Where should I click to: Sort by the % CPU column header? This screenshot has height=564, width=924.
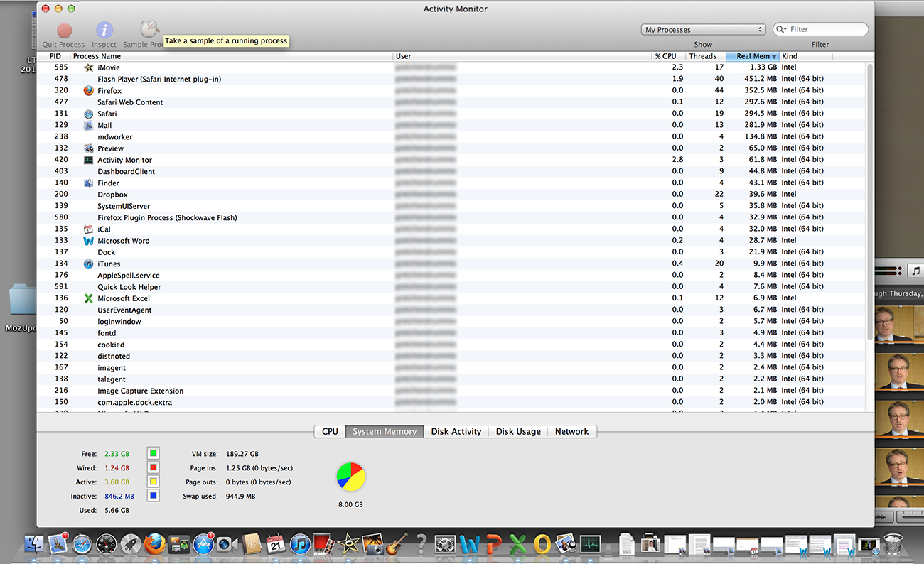(665, 56)
